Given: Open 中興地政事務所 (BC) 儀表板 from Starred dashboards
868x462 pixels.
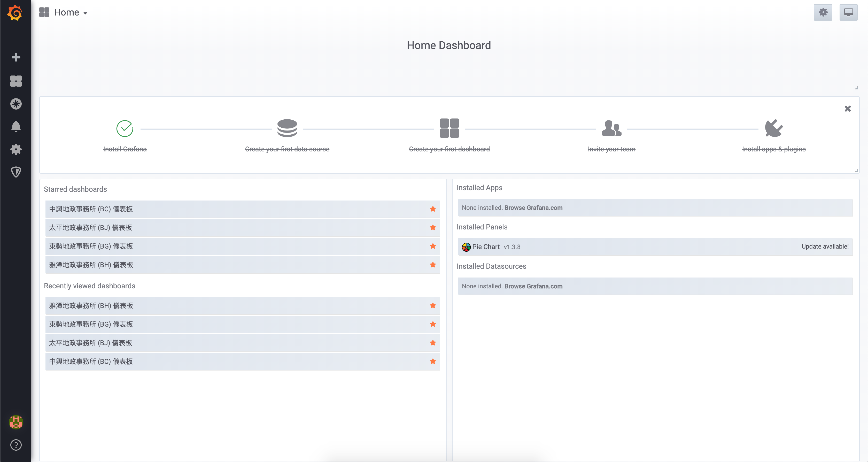Looking at the screenshot, I should 243,209.
